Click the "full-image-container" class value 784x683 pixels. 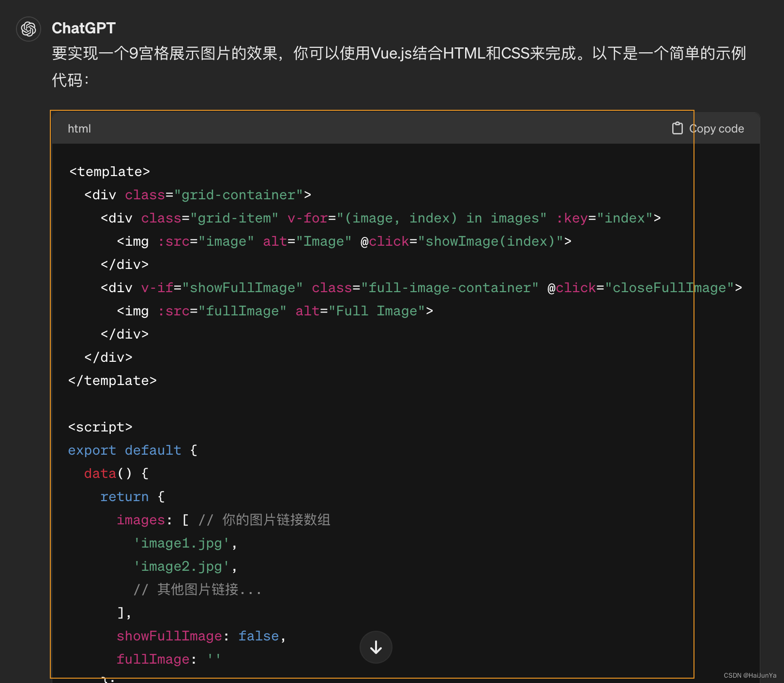pyautogui.click(x=450, y=288)
